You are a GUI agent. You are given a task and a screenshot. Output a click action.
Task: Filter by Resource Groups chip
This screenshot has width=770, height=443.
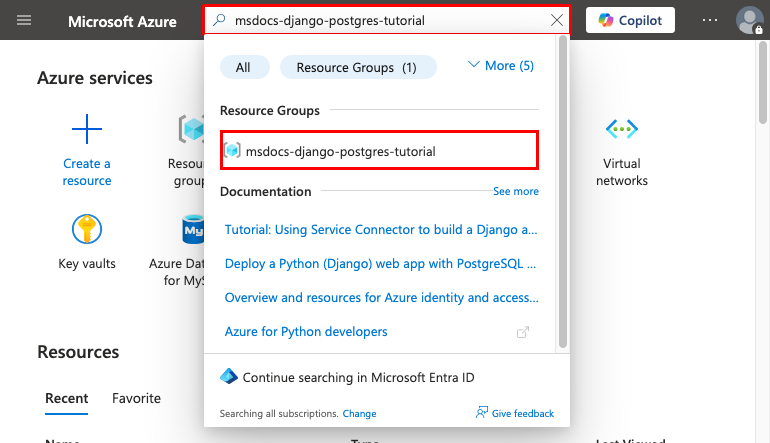coord(359,67)
